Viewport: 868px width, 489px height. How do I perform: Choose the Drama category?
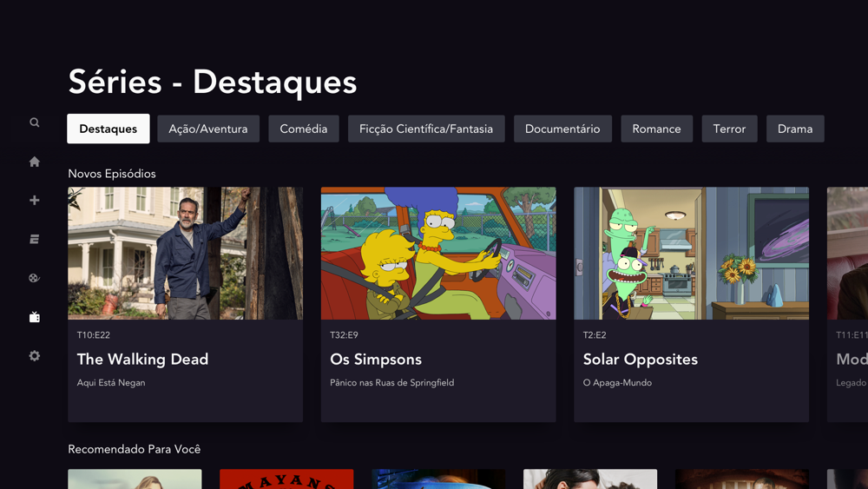click(x=795, y=129)
